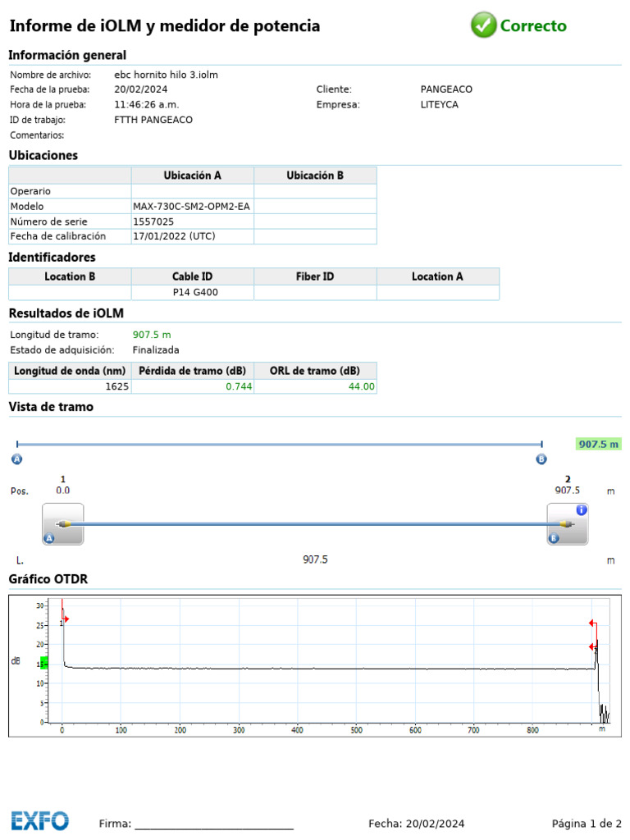Click the footer date 'Fecha: 20/02/2024'
The image size is (630, 840).
click(x=416, y=824)
